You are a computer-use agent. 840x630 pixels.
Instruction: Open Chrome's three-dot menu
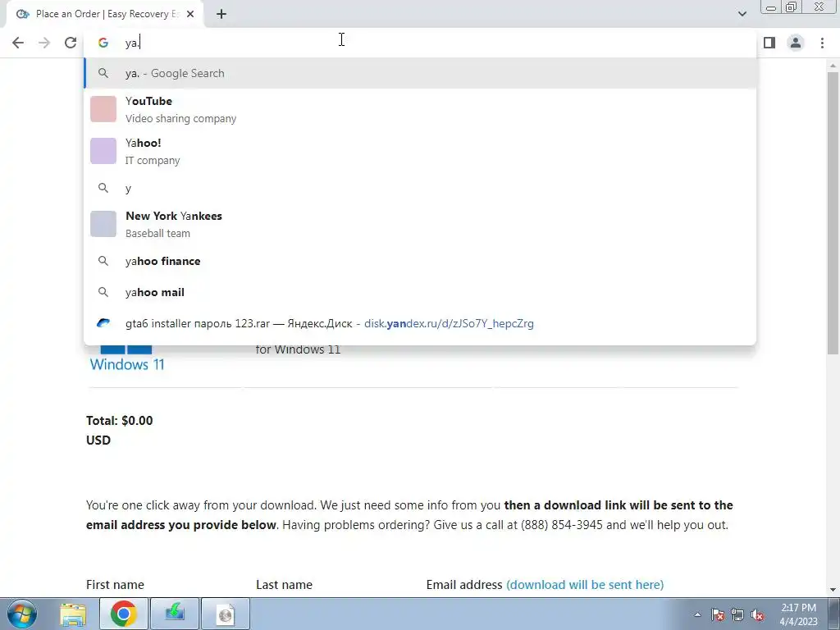coord(822,43)
